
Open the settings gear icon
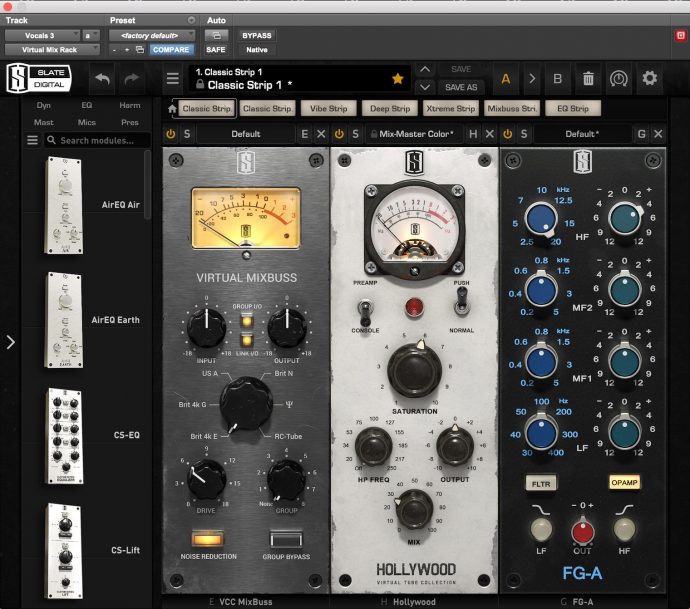650,79
